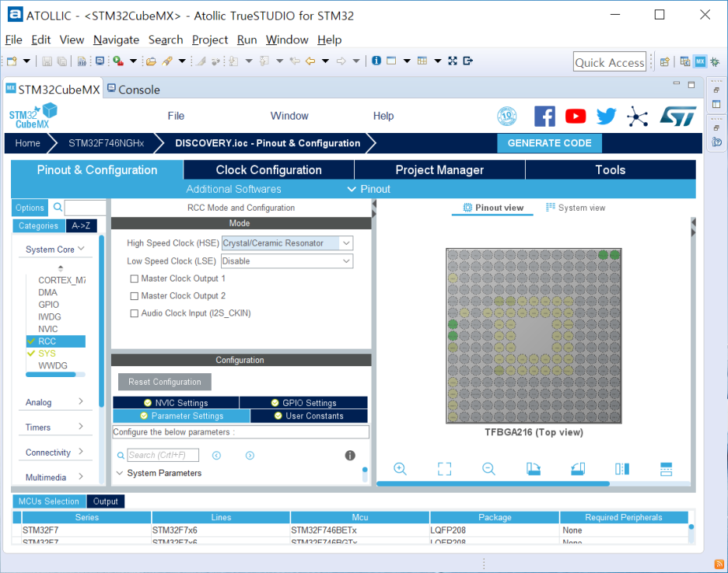The height and width of the screenshot is (573, 728).
Task: Switch to System view
Action: [x=576, y=208]
